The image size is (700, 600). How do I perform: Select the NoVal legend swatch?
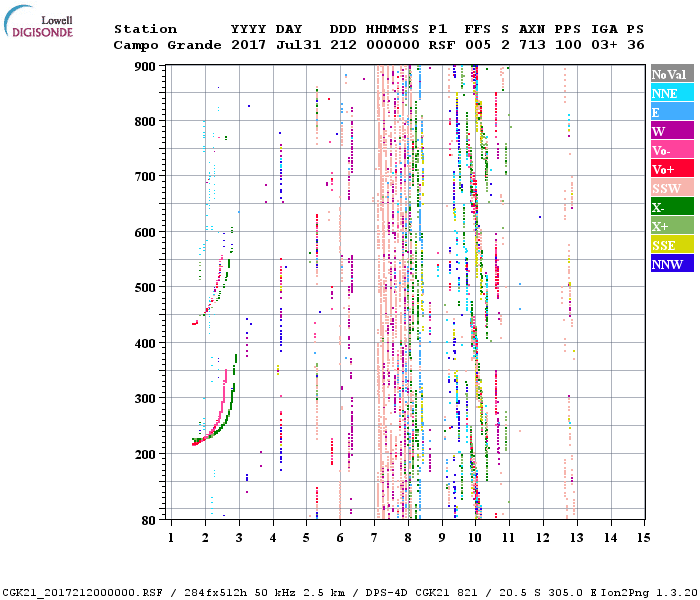(x=671, y=74)
